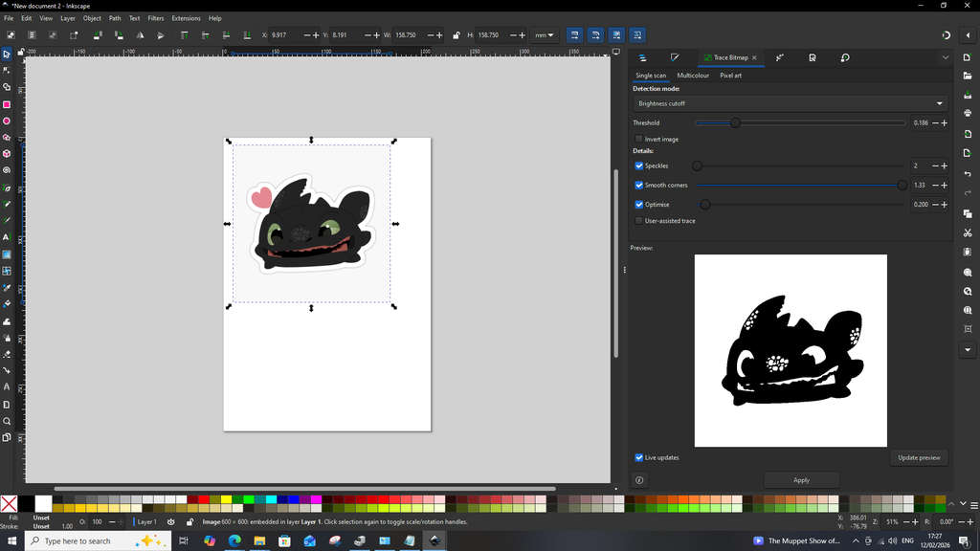The height and width of the screenshot is (551, 980).
Task: Click the Undo arrow icon
Action: (968, 174)
